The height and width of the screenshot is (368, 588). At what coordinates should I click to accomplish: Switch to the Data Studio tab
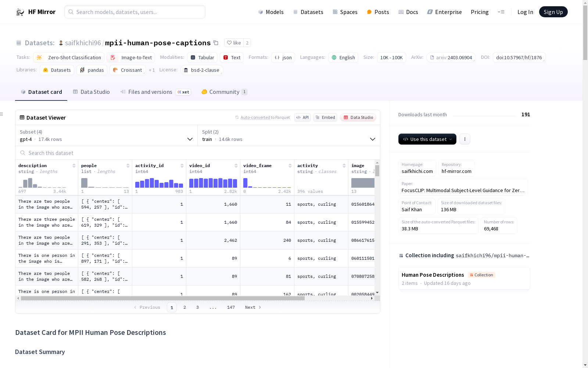[91, 92]
